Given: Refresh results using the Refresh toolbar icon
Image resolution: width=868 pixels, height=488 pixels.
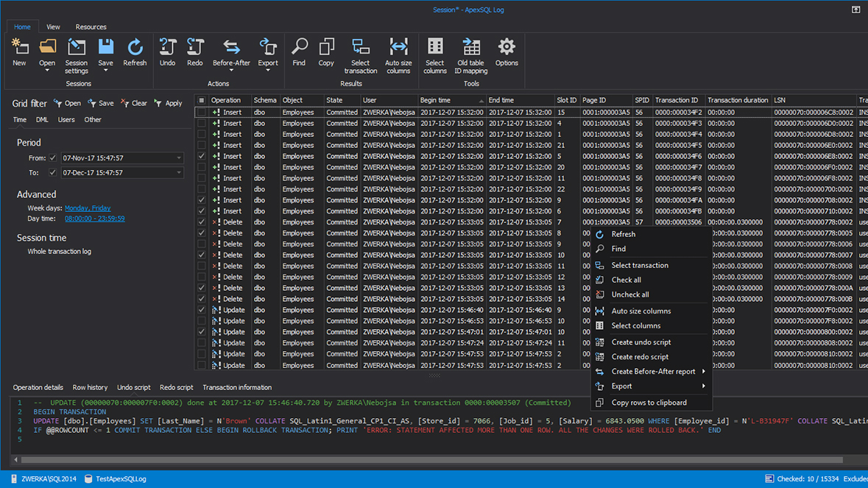Looking at the screenshot, I should 135,52.
